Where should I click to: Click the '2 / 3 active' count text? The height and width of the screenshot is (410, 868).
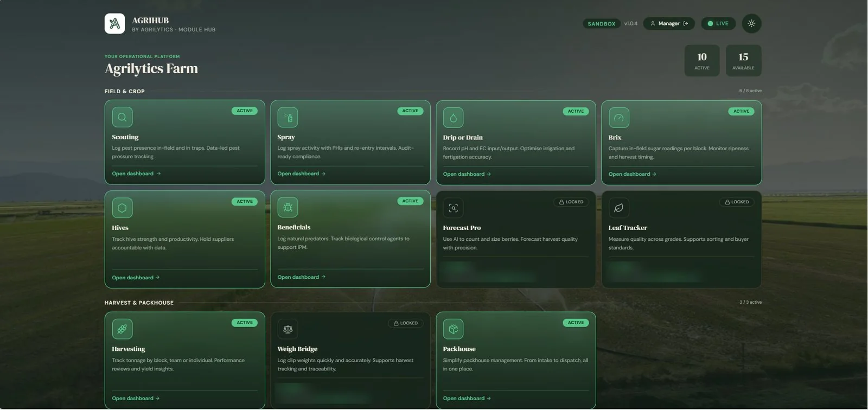tap(751, 302)
